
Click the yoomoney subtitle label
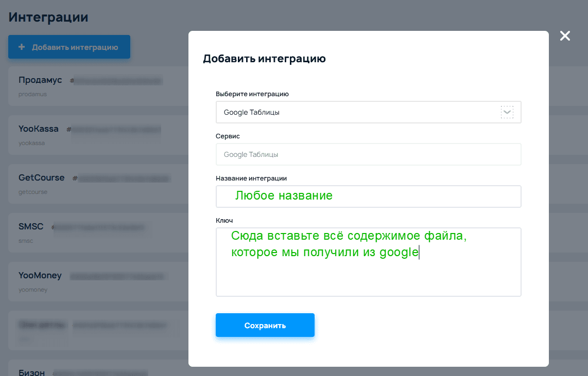(32, 290)
